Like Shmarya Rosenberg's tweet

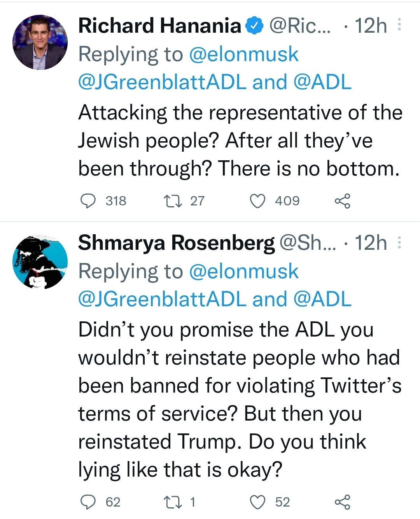pyautogui.click(x=257, y=502)
